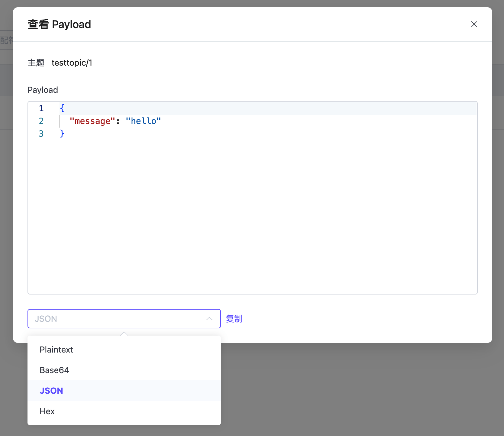504x436 pixels.
Task: Place cursor on the "hello" value
Action: [x=143, y=121]
